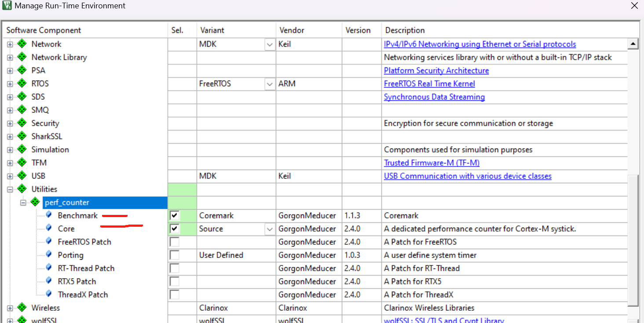Click the green diamond icon beside Simulation
This screenshot has height=323, width=644.
click(x=22, y=149)
